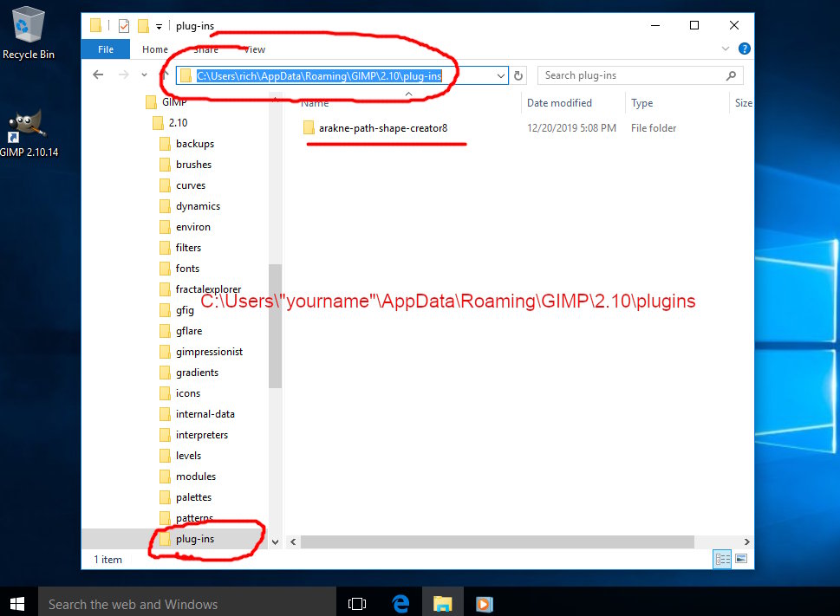Click the Properties quick access icon
The image size is (840, 616).
tap(124, 25)
